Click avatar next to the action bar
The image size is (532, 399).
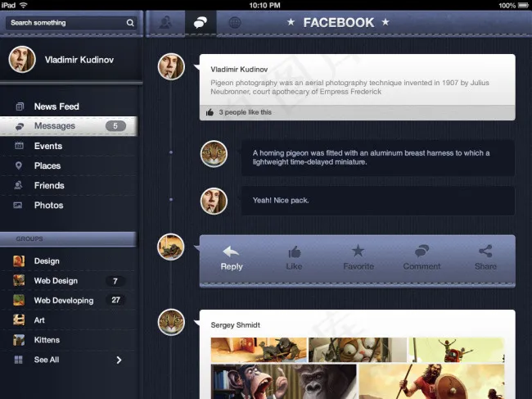click(x=171, y=247)
